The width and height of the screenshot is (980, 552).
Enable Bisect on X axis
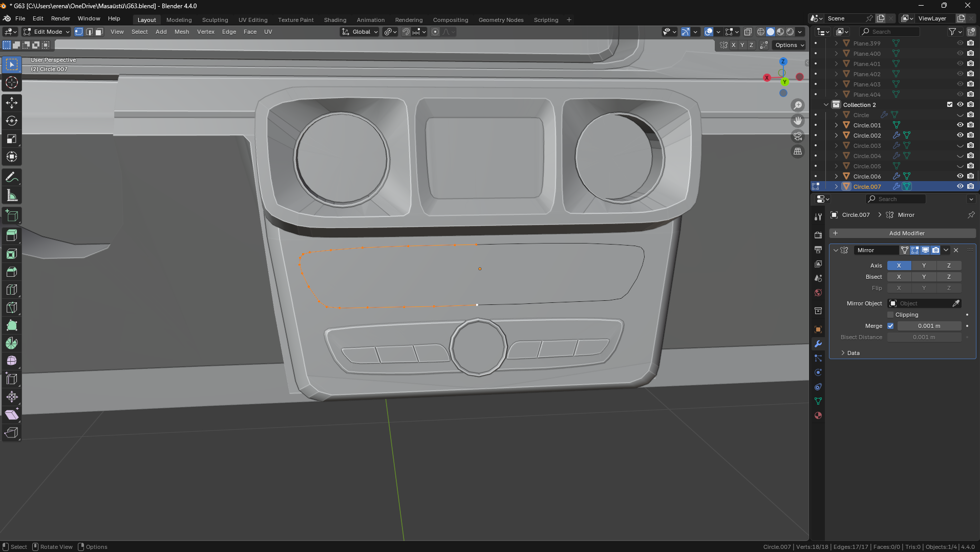tap(899, 277)
